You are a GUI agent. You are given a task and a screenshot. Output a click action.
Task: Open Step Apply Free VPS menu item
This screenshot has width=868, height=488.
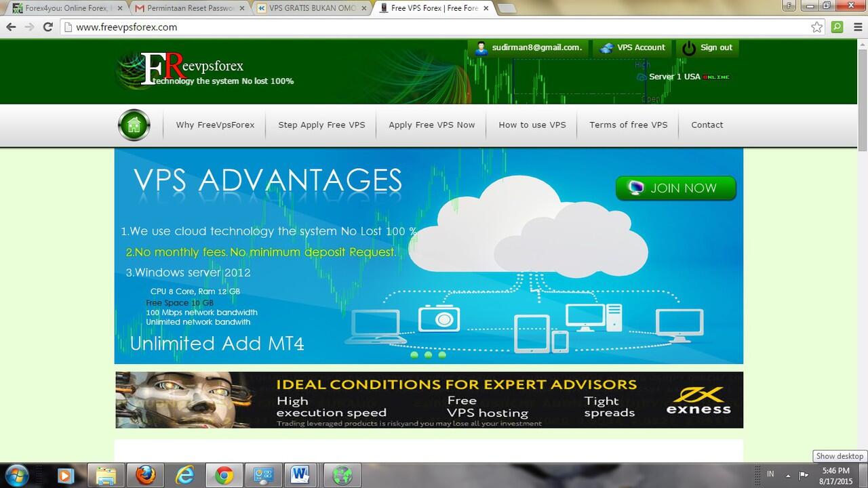click(x=321, y=125)
